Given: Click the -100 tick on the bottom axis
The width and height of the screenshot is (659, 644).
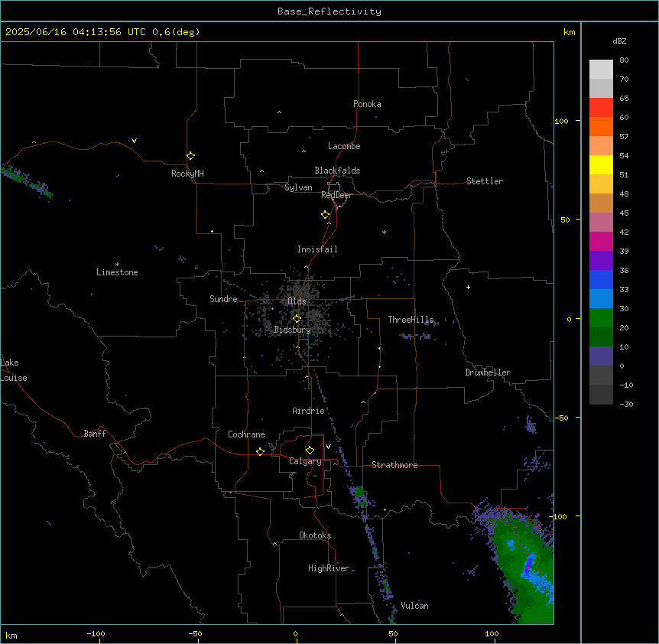Looking at the screenshot, I should click(x=96, y=633).
